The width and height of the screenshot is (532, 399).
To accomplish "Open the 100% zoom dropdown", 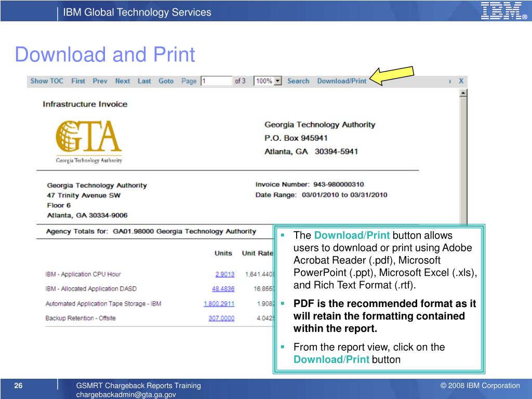I will pos(268,81).
